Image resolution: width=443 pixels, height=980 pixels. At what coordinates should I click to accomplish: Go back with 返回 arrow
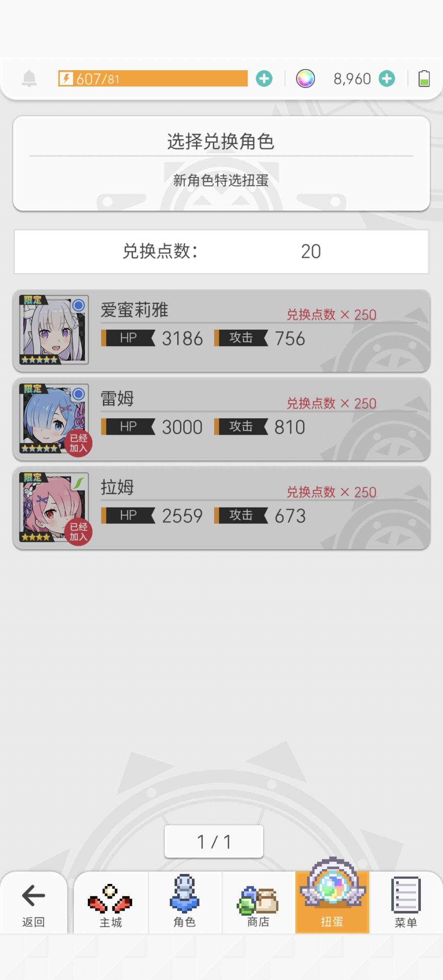tap(33, 902)
